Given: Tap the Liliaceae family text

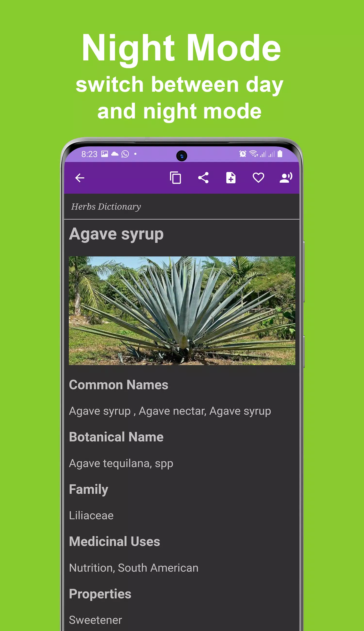Looking at the screenshot, I should click(x=91, y=515).
